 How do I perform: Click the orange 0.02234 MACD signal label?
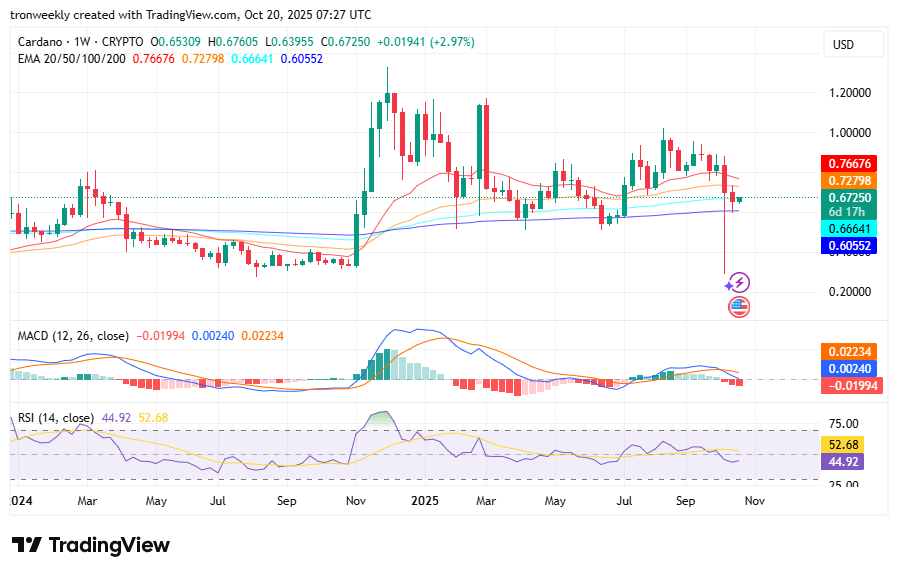[x=847, y=351]
